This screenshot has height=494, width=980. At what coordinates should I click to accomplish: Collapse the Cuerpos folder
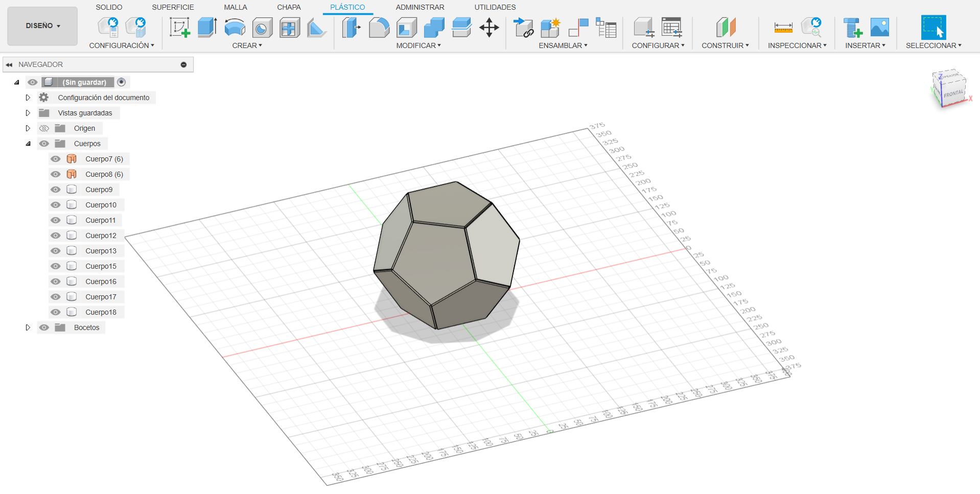point(28,144)
